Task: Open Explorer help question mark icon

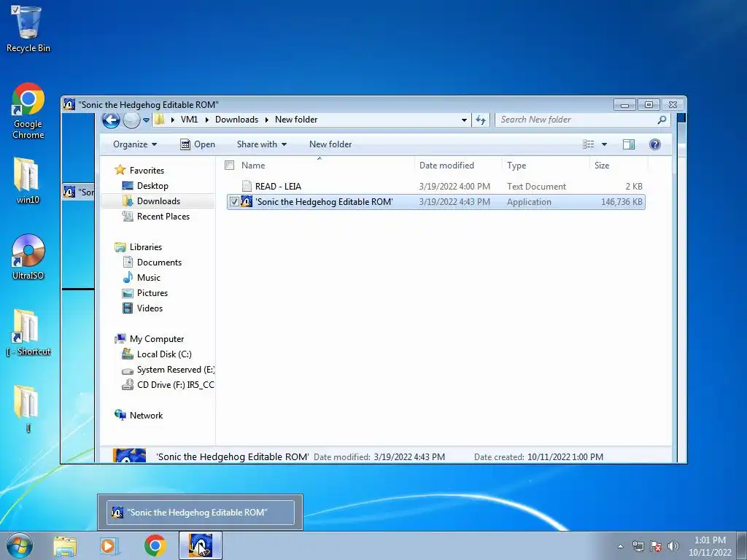Action: [x=655, y=144]
